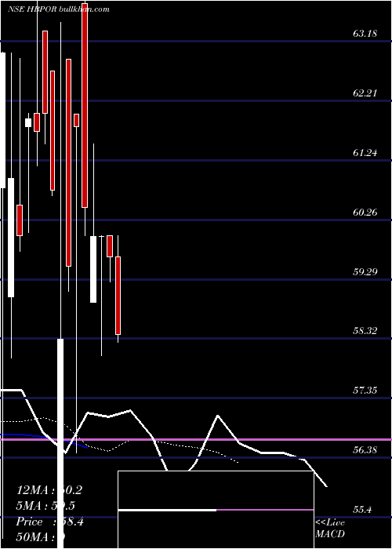The height and width of the screenshot is (549, 392).
Task: Click the 59.29 price axis label
Action: click(365, 271)
